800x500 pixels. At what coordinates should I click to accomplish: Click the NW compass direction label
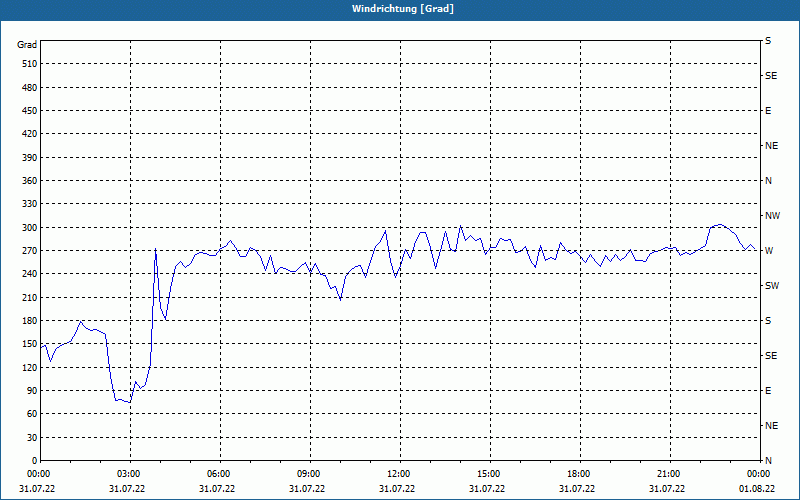[x=772, y=216]
